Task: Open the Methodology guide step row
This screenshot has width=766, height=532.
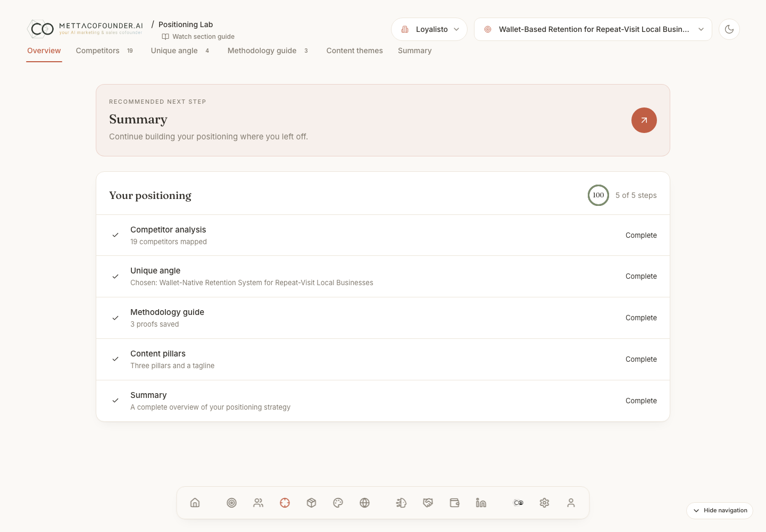Action: pos(383,318)
